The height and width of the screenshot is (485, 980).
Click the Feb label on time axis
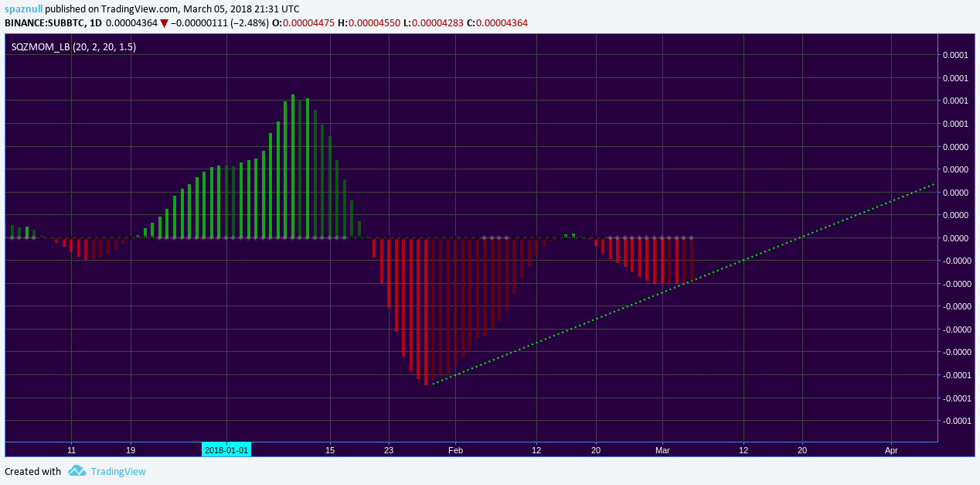(455, 449)
